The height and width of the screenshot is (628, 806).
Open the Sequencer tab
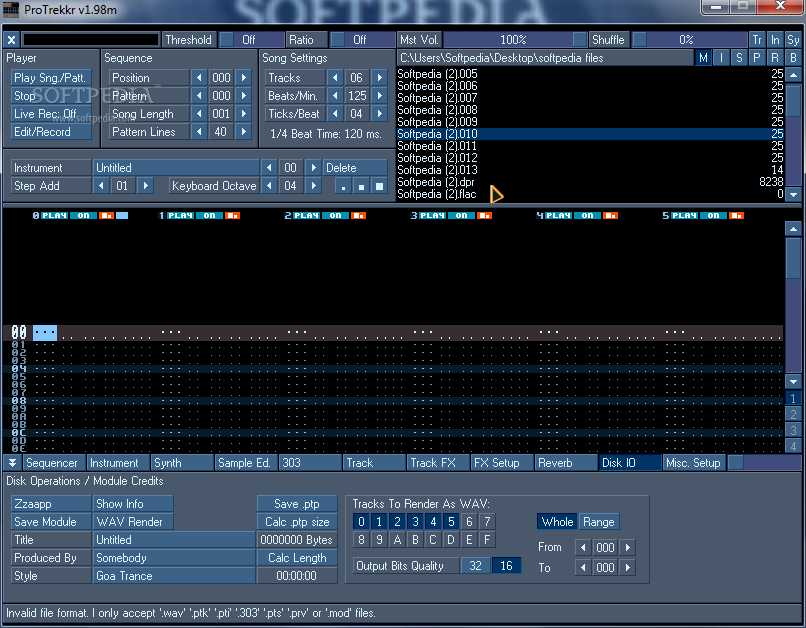[53, 463]
